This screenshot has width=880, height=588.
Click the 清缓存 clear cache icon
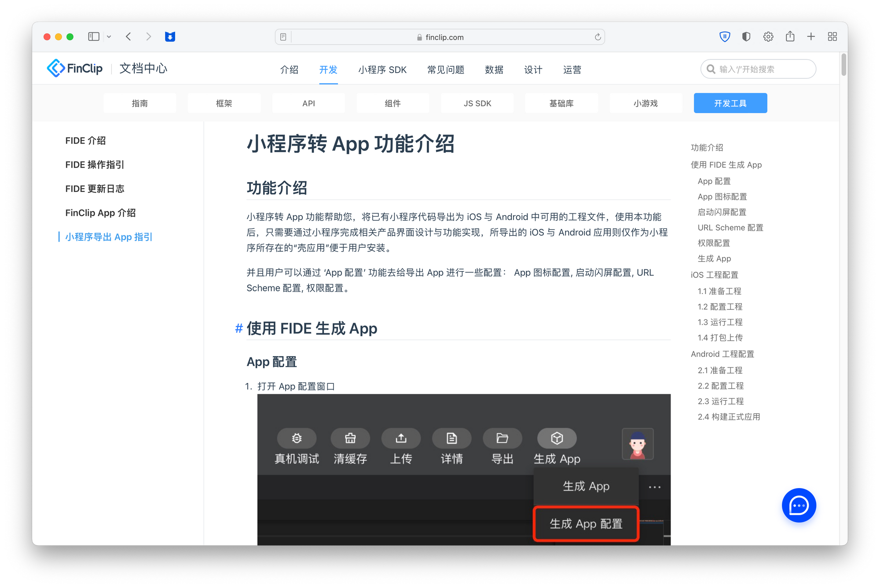point(350,438)
